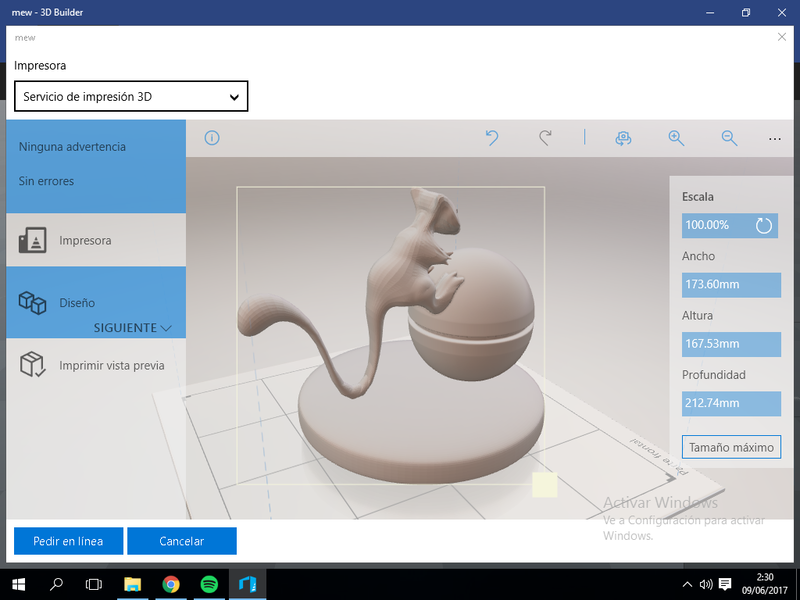Click the Escala label
This screenshot has width=800, height=600.
pyautogui.click(x=697, y=197)
